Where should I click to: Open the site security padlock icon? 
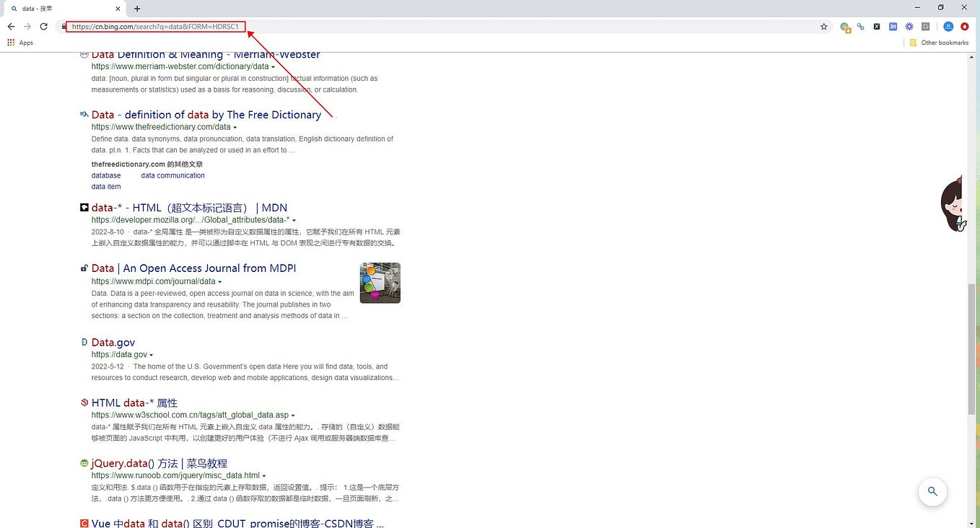64,26
